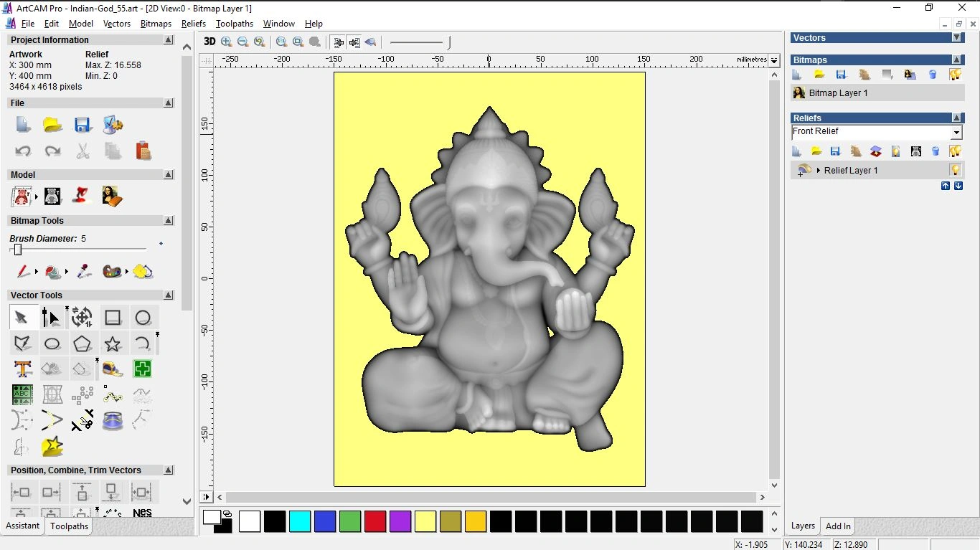Open the Toolpaths menu

pos(235,23)
